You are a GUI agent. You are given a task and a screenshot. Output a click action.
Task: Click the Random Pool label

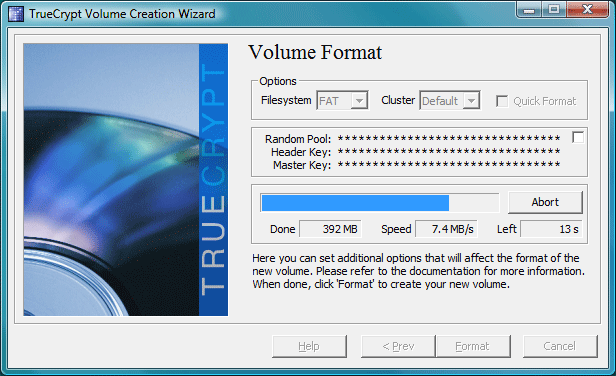(x=298, y=139)
